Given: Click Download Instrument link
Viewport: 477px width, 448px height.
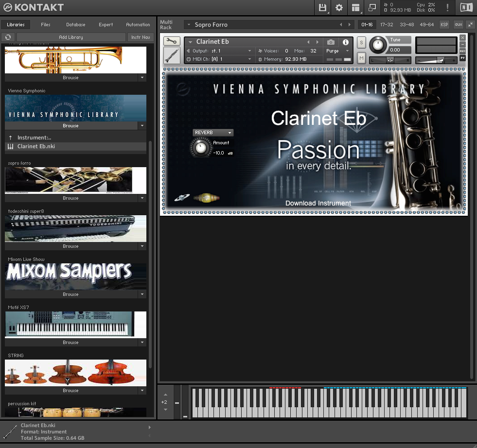Looking at the screenshot, I should tap(318, 203).
